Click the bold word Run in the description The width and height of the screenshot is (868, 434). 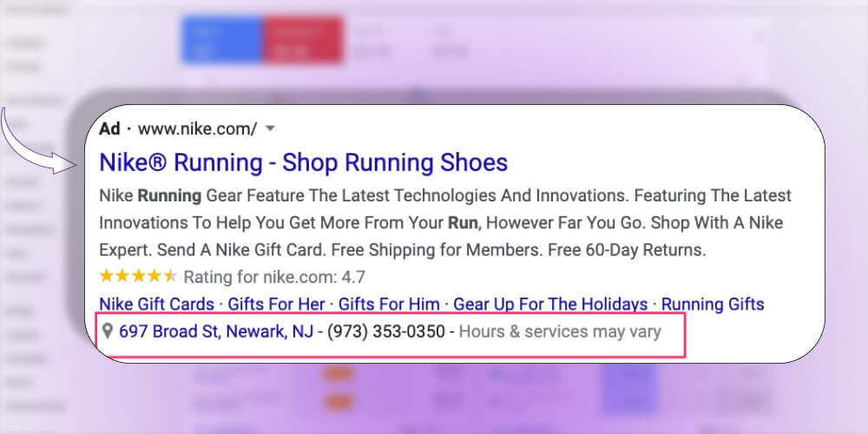(464, 223)
